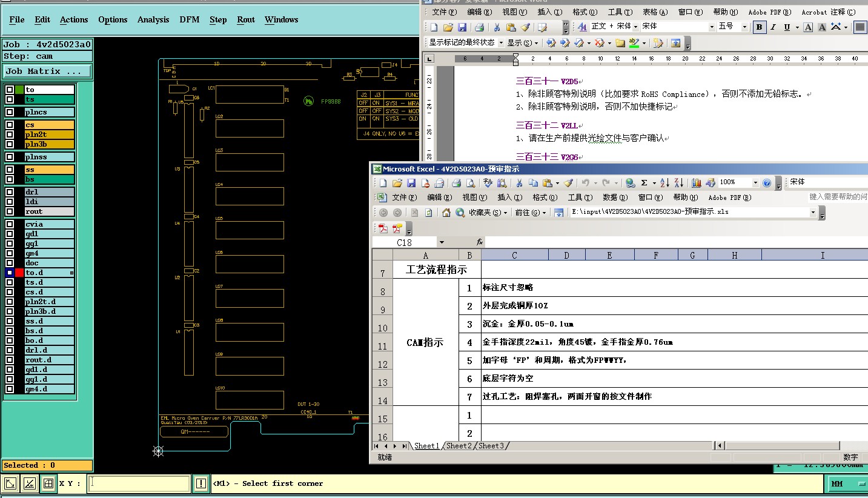Click the Excel sort ascending icon

pos(664,183)
